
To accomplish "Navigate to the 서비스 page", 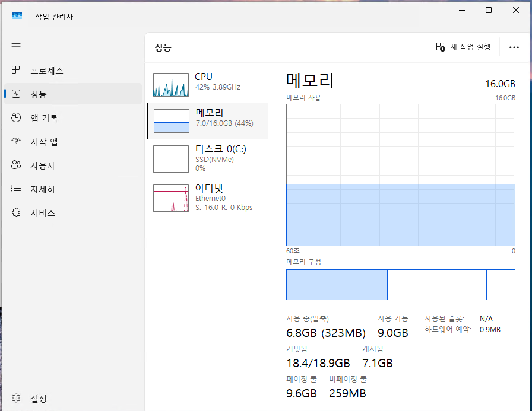I will click(73, 212).
